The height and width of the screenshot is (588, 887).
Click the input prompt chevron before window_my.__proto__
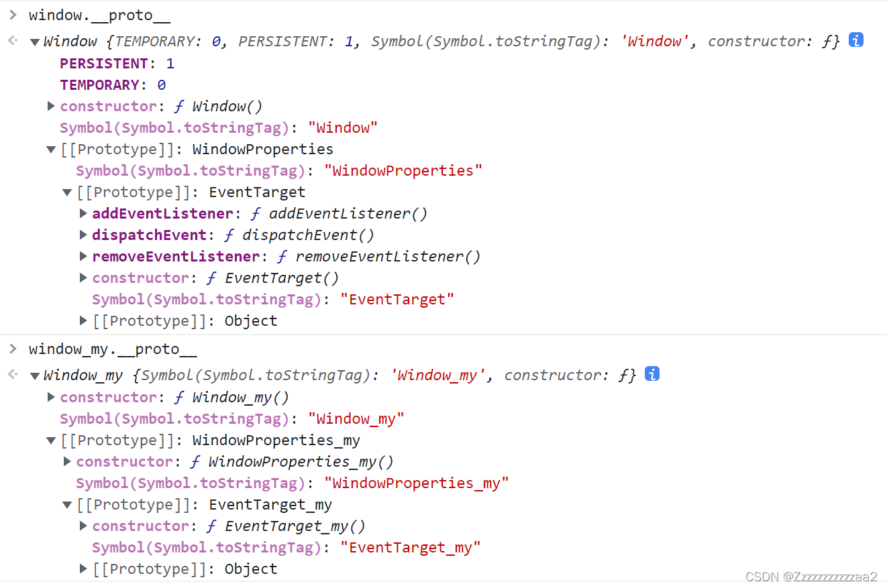tap(13, 349)
